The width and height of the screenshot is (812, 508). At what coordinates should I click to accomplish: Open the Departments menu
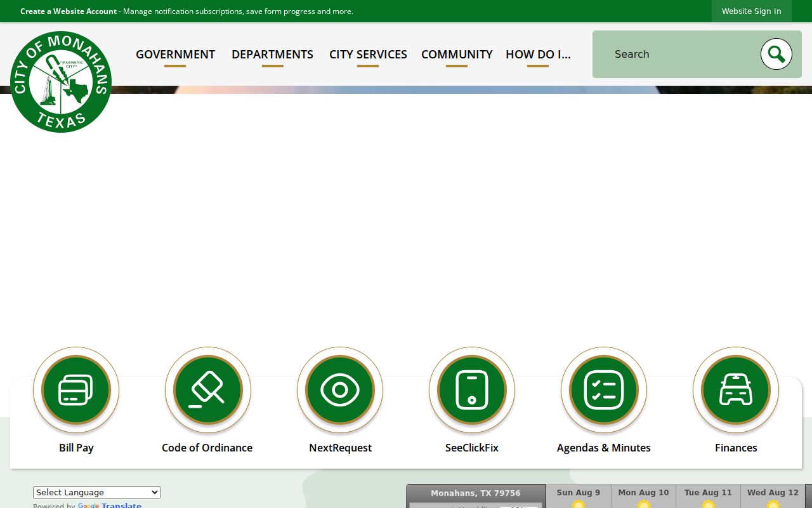pyautogui.click(x=272, y=55)
